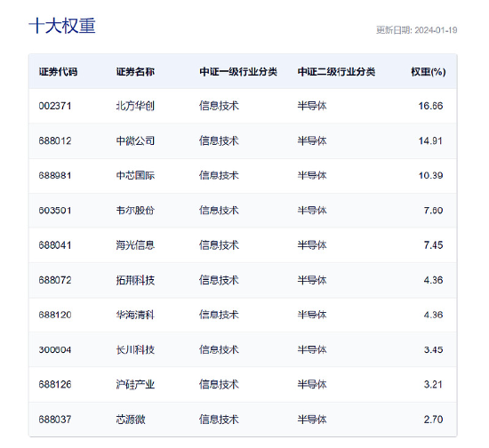Click 半导体 in the 中芯国际 row

point(312,175)
